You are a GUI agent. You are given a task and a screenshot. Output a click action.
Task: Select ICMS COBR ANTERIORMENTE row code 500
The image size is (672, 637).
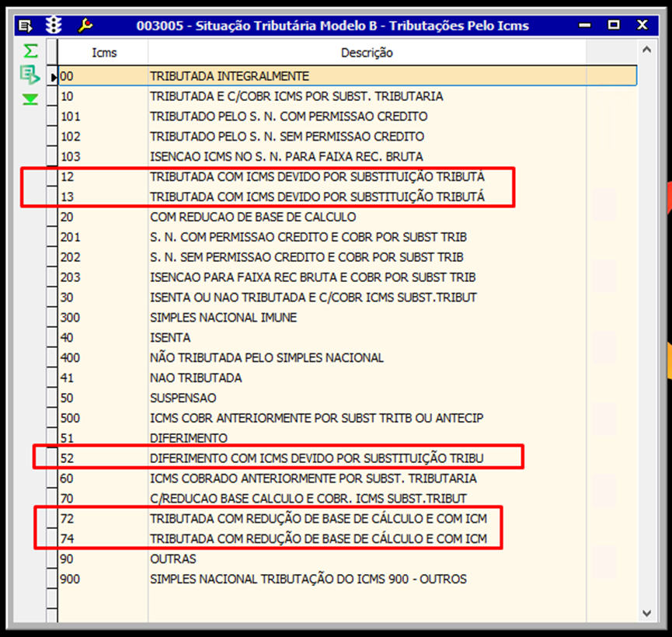pos(347,419)
